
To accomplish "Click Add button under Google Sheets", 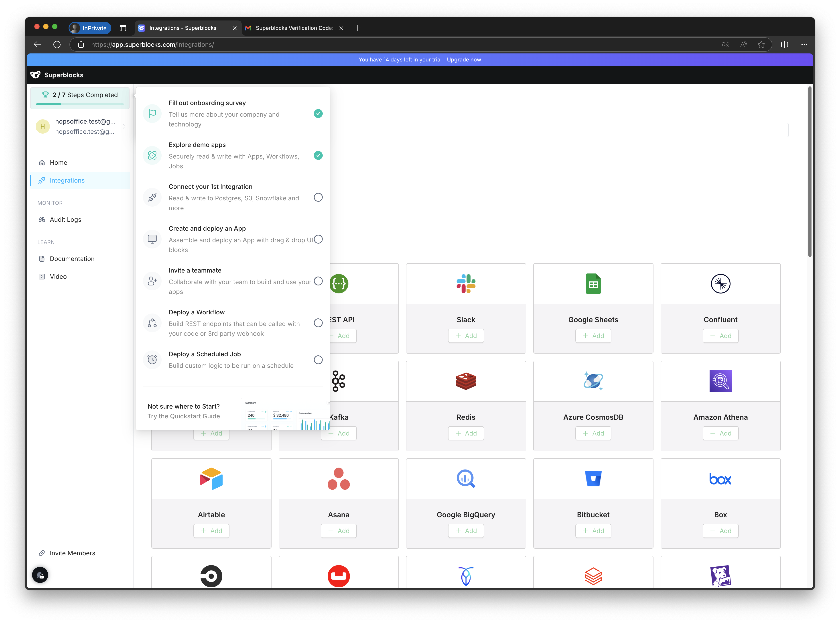I will pyautogui.click(x=593, y=336).
